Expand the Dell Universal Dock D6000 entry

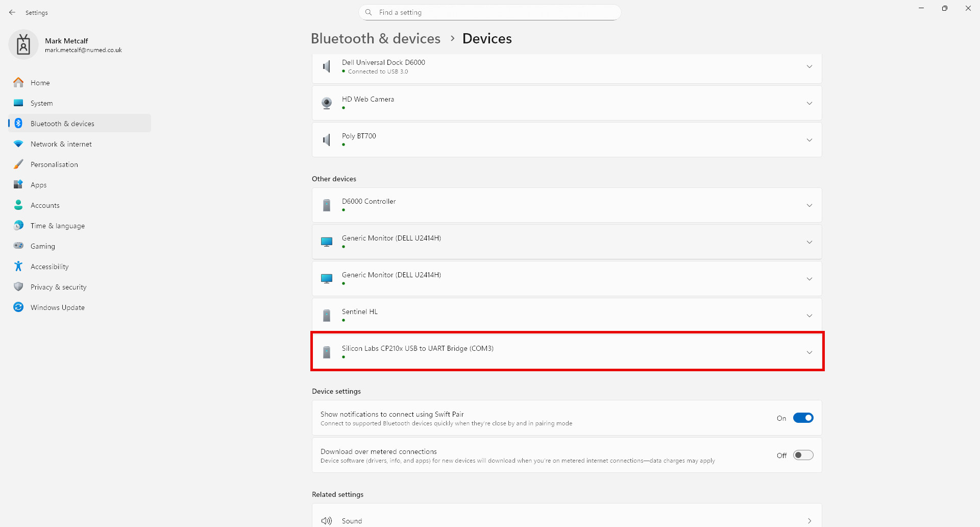(809, 67)
